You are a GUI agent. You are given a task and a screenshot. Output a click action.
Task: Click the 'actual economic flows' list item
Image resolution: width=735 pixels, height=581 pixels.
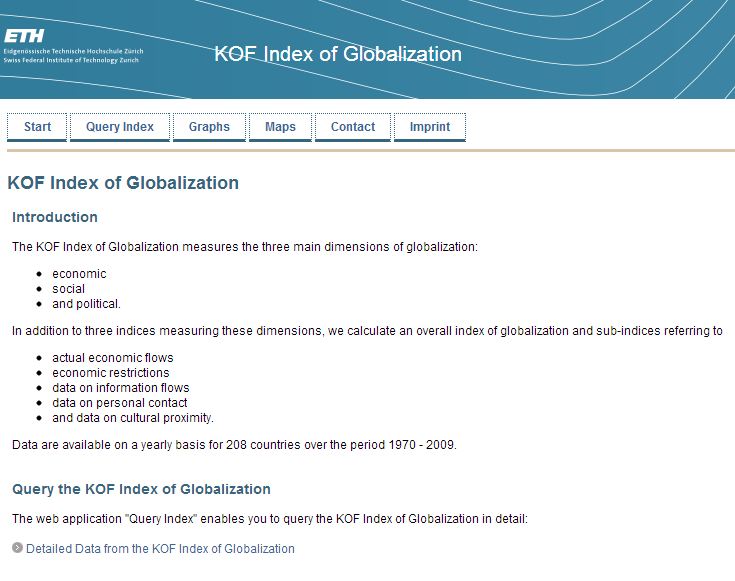pos(113,358)
